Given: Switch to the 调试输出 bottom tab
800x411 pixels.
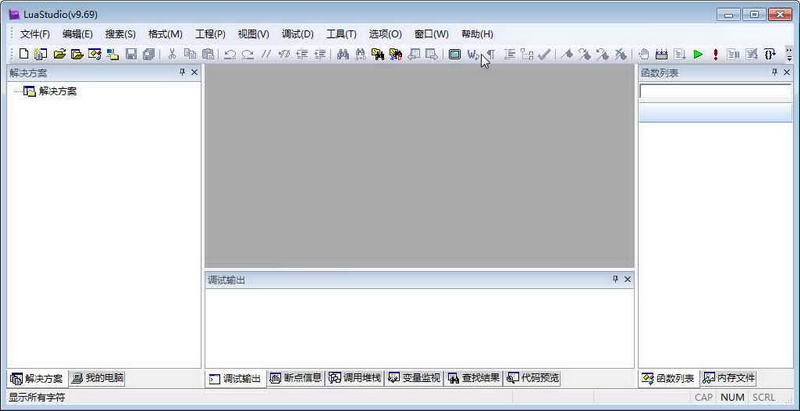Looking at the screenshot, I should (x=235, y=378).
